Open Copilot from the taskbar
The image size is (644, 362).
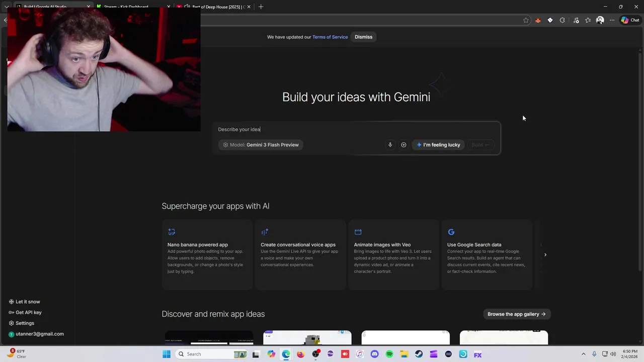click(271, 354)
